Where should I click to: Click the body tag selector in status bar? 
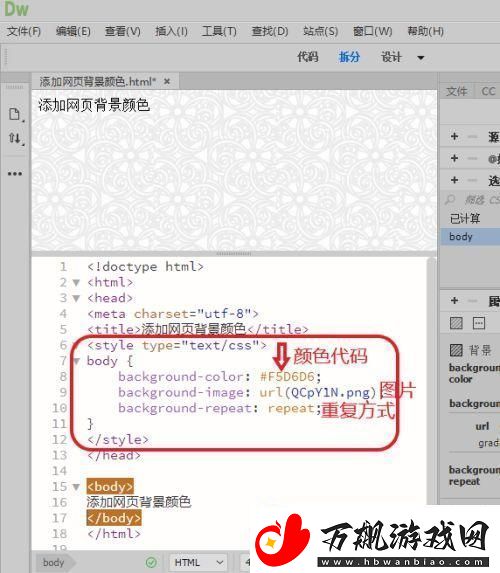[53, 562]
